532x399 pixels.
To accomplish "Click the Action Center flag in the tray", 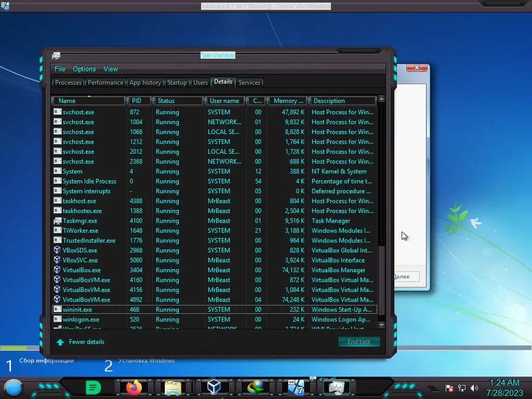I will 449,388.
